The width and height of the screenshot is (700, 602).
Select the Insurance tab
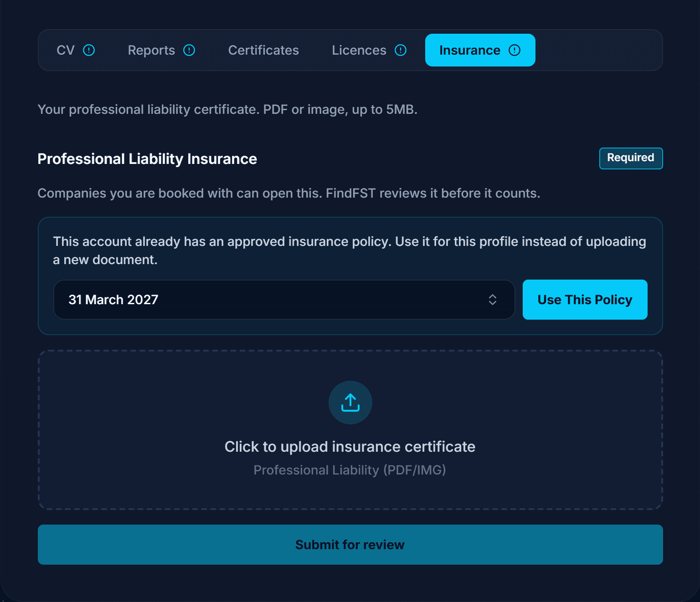click(480, 50)
